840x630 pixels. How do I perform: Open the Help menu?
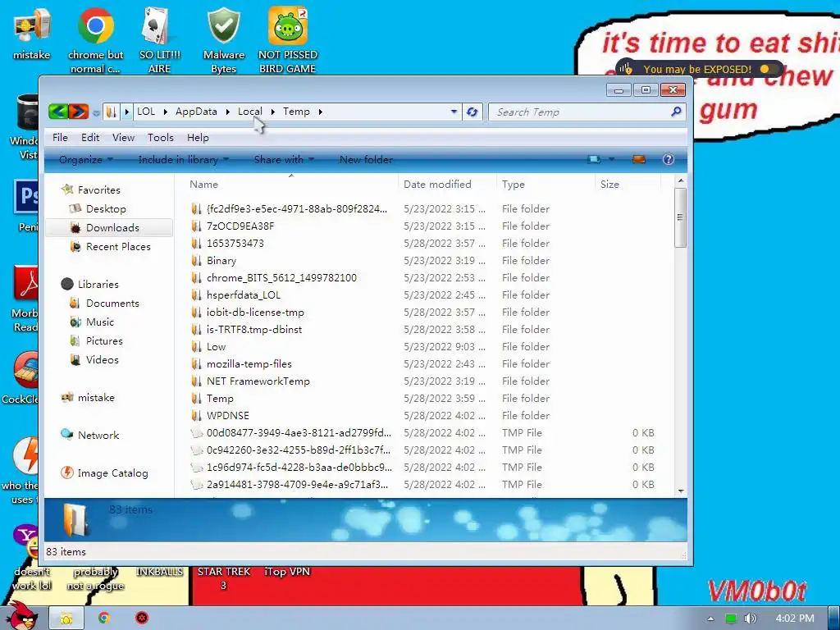pyautogui.click(x=198, y=138)
